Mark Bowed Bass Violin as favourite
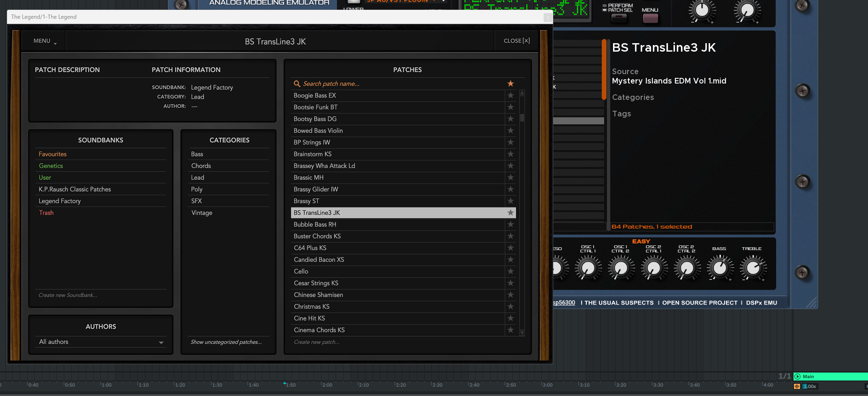 [x=510, y=130]
